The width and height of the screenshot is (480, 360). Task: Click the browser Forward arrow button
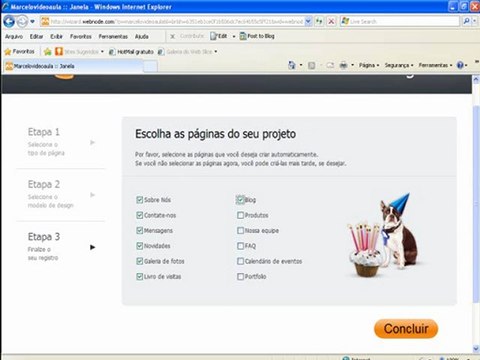[x=22, y=22]
